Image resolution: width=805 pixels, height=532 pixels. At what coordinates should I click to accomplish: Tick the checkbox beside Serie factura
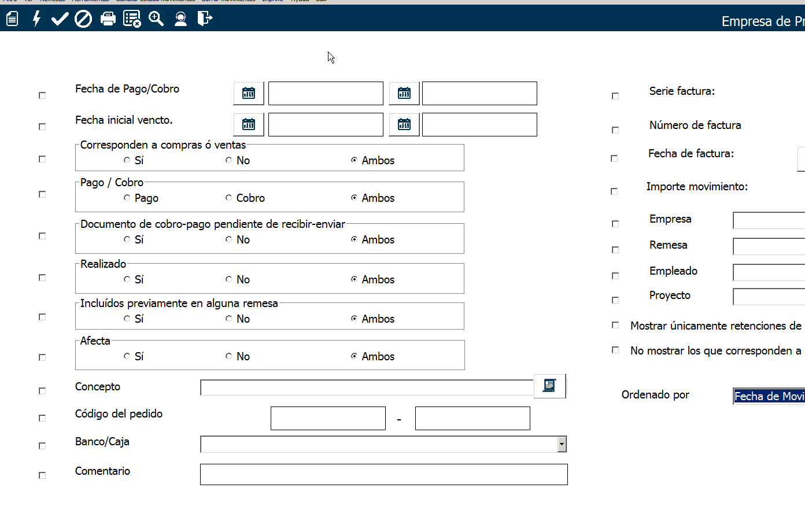pyautogui.click(x=615, y=96)
